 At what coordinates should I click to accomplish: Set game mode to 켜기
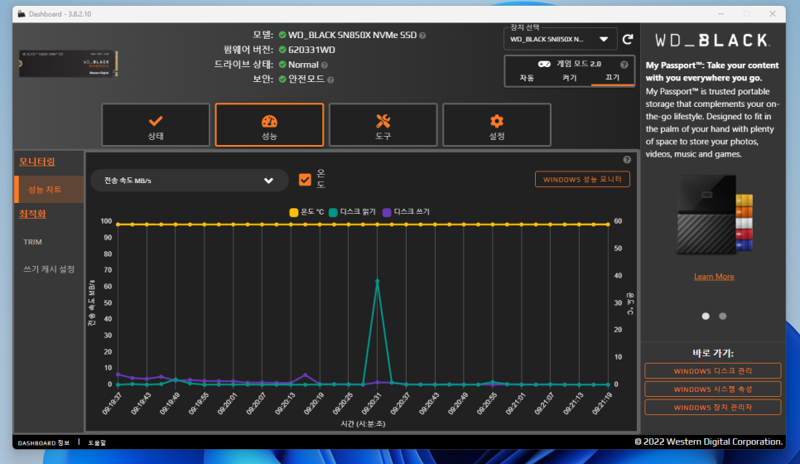point(569,78)
